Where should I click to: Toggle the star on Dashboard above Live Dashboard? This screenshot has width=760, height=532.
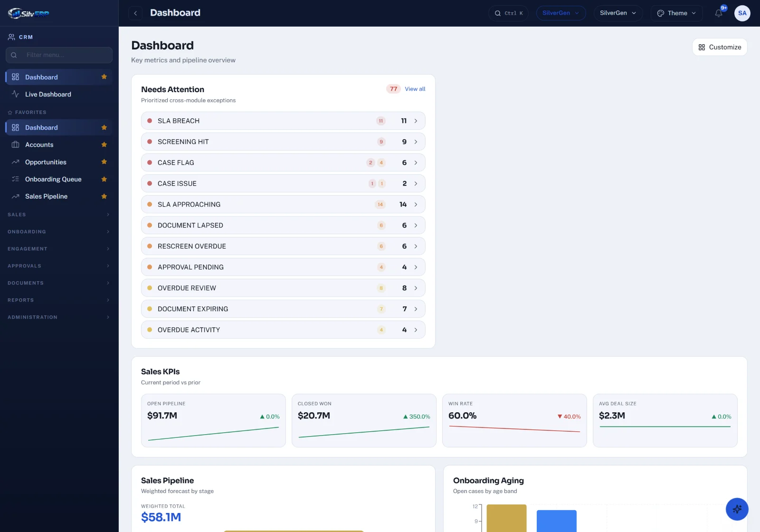[104, 77]
